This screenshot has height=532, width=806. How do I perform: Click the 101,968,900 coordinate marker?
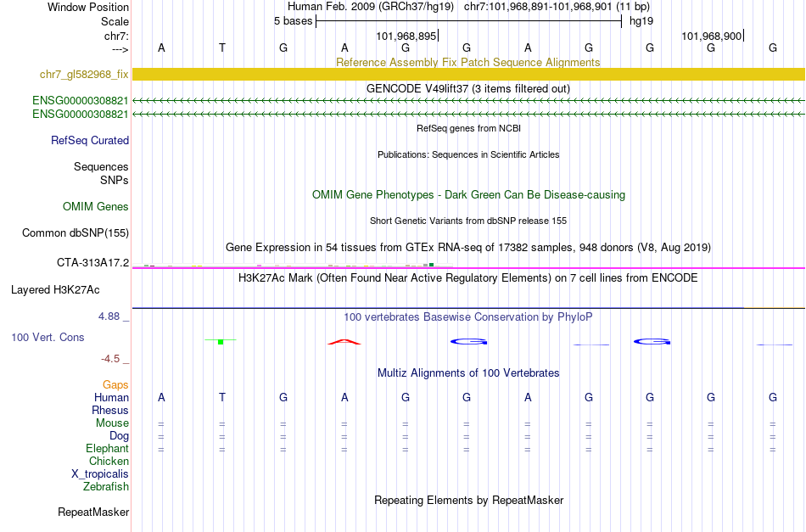pyautogui.click(x=712, y=36)
